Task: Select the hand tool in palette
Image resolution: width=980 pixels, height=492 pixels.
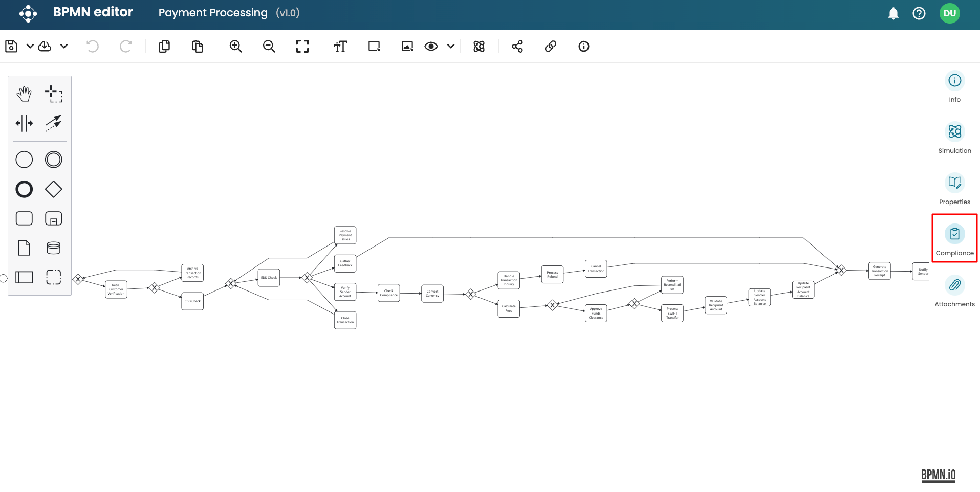Action: click(24, 94)
